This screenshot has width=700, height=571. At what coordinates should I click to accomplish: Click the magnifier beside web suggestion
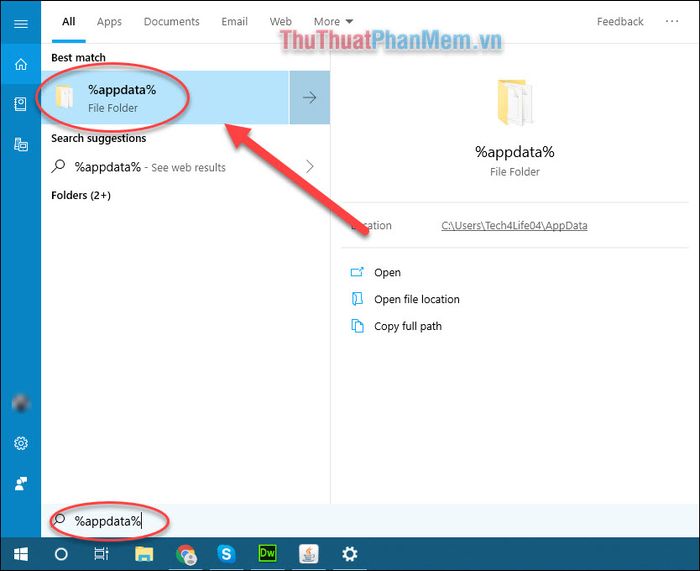[58, 167]
